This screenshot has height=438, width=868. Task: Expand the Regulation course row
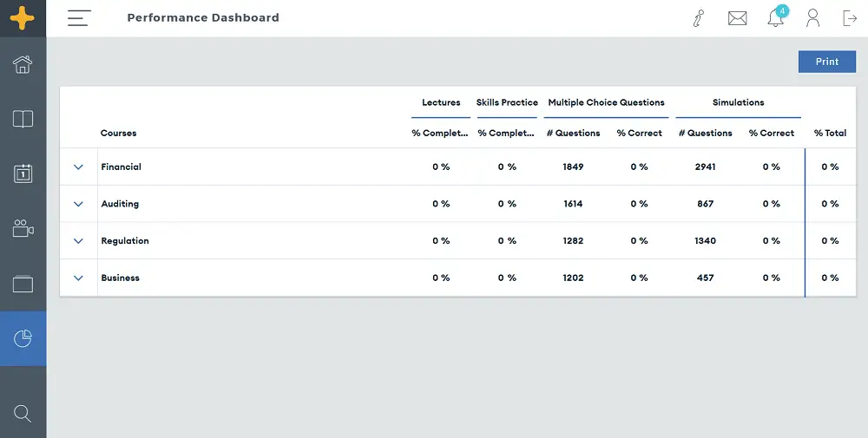point(79,240)
